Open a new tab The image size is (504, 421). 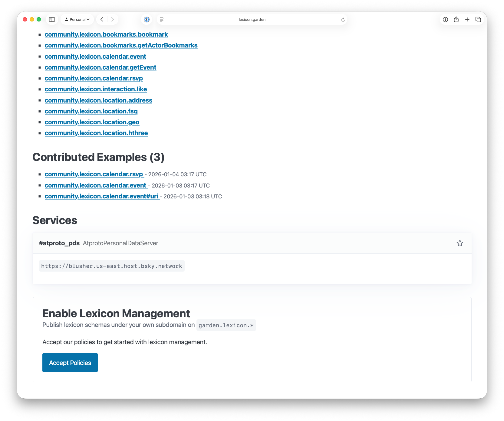click(467, 19)
